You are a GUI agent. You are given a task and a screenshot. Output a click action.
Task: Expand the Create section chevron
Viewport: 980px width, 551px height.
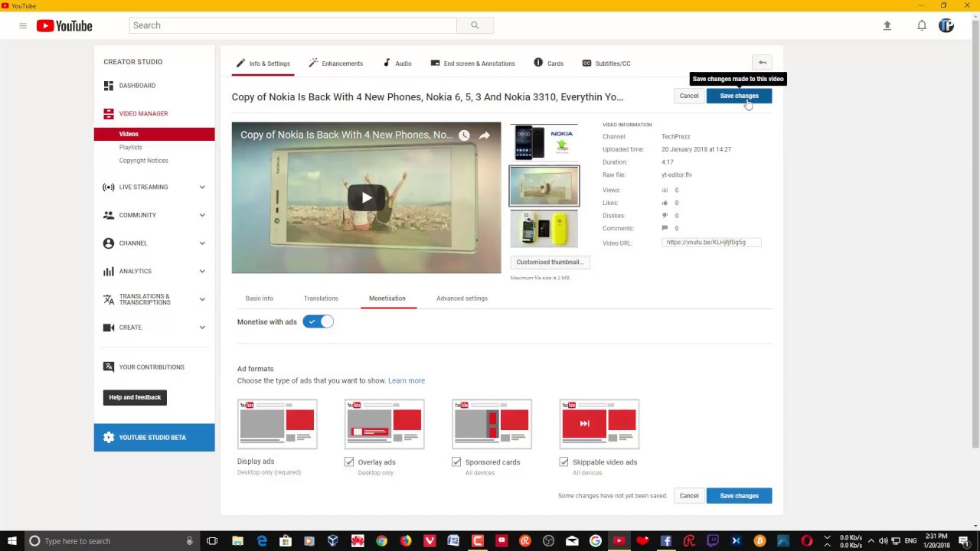[x=202, y=328]
